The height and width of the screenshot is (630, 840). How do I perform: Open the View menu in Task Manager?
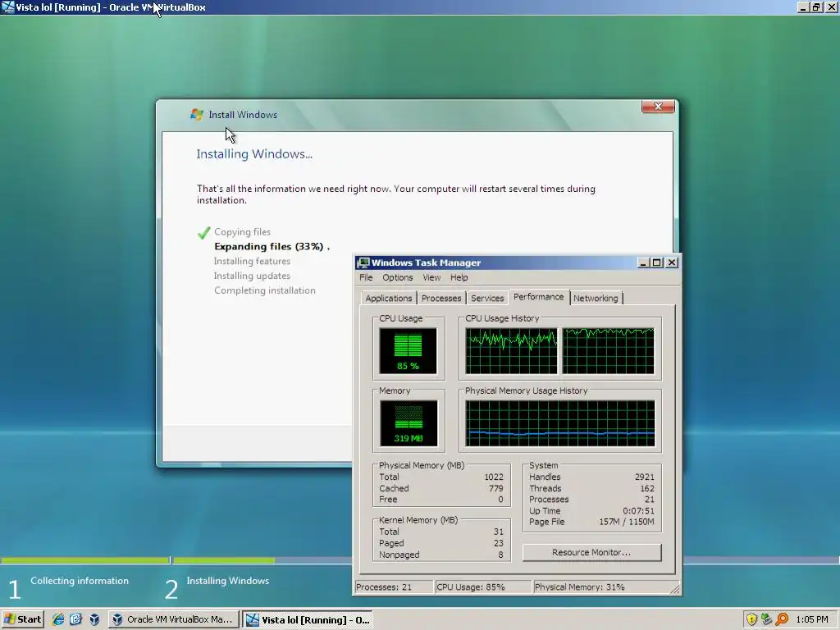431,277
